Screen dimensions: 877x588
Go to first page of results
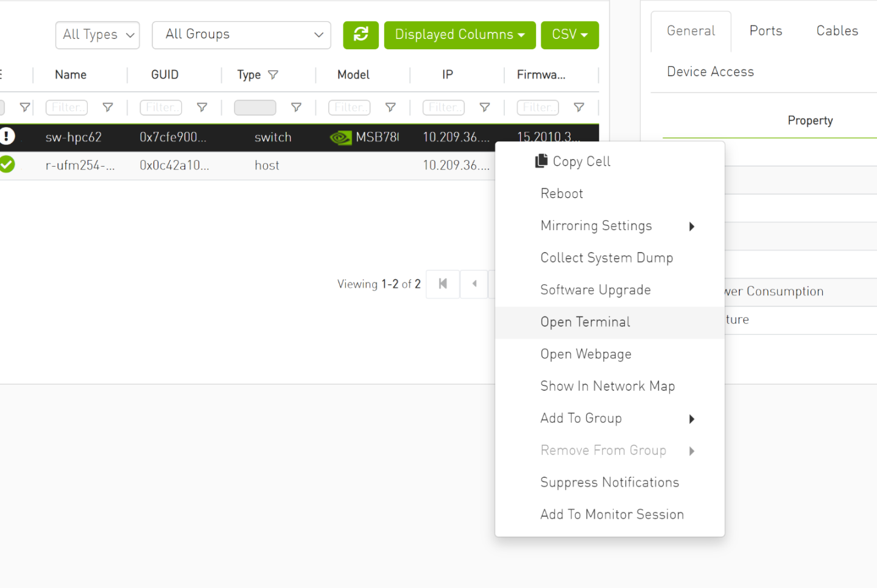[x=443, y=284]
